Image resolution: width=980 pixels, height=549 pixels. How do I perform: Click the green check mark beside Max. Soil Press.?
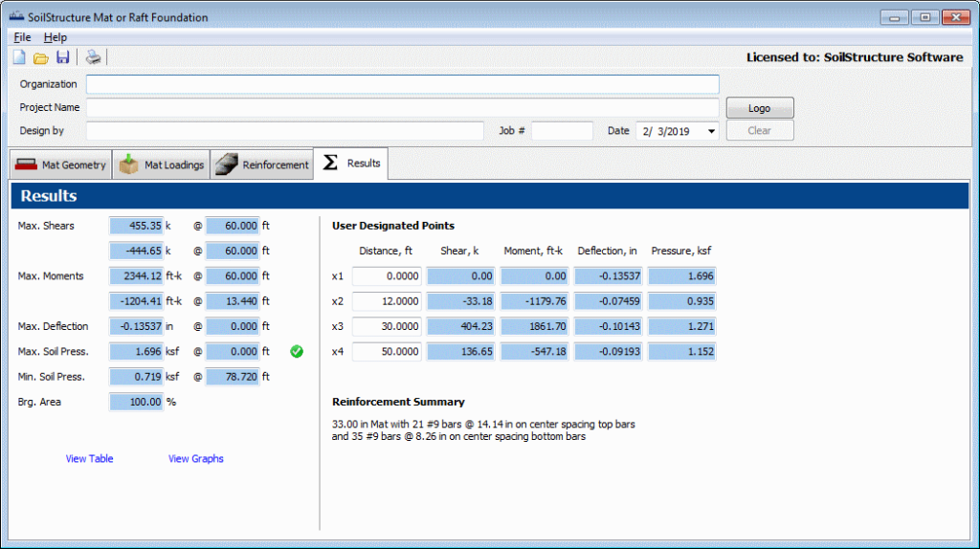297,352
